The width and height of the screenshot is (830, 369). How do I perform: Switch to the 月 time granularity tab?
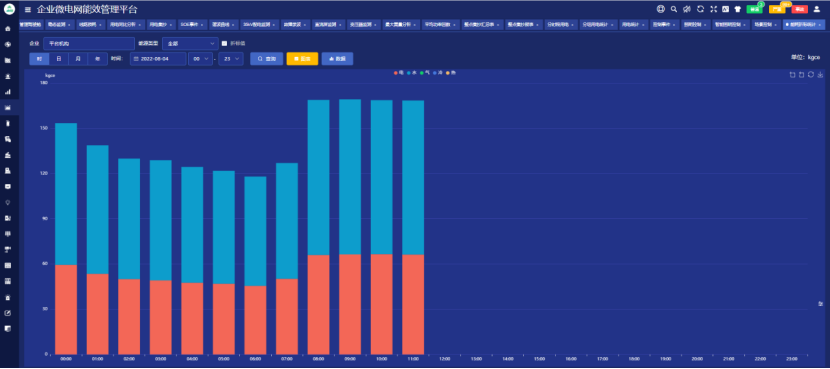(78, 59)
